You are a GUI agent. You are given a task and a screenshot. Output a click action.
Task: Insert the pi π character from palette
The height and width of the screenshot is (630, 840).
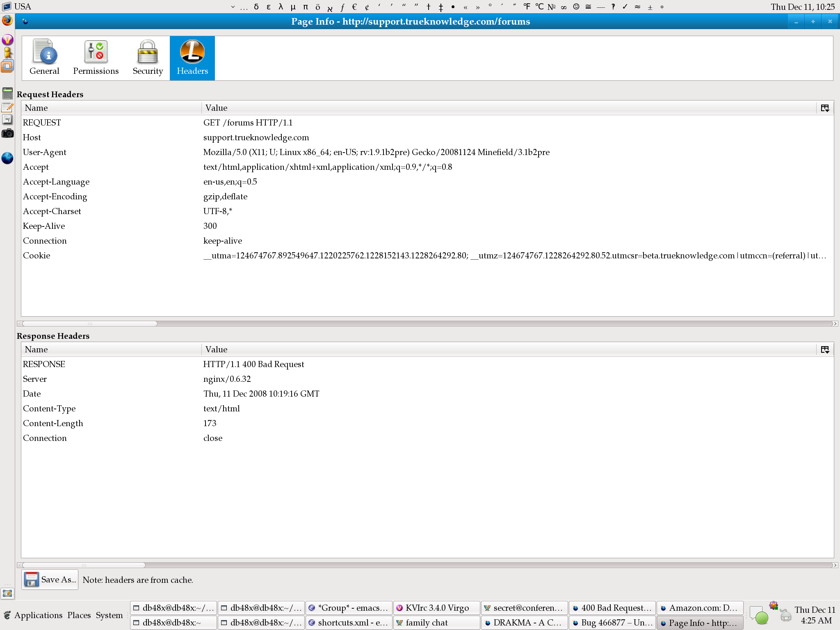[306, 7]
